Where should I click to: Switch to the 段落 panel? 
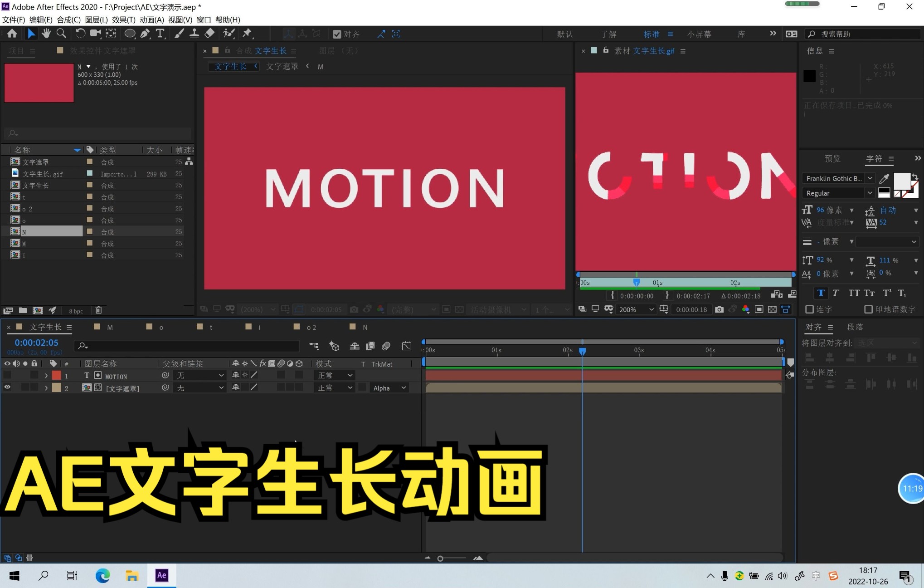[x=855, y=327]
